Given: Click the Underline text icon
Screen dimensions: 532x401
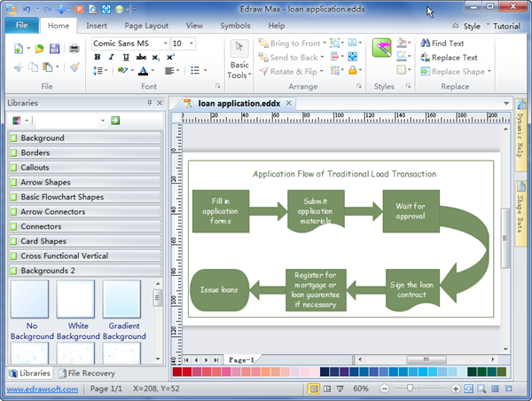Looking at the screenshot, I should [126, 57].
